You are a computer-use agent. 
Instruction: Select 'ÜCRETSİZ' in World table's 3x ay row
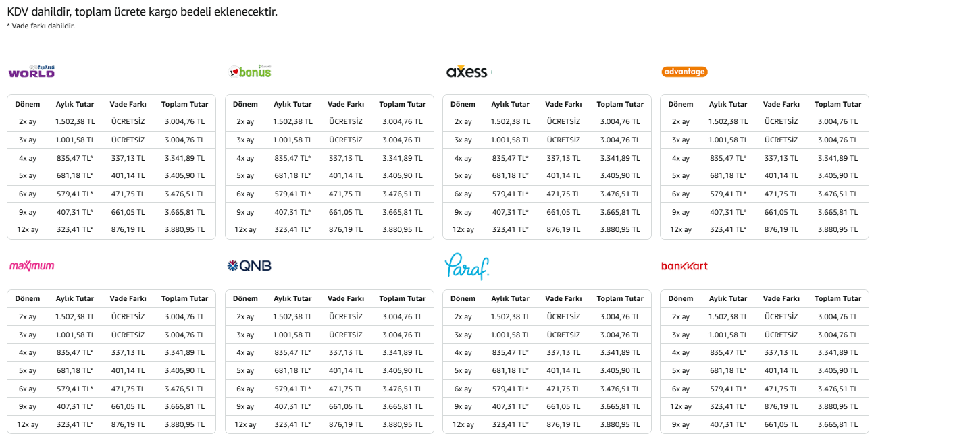(x=128, y=140)
